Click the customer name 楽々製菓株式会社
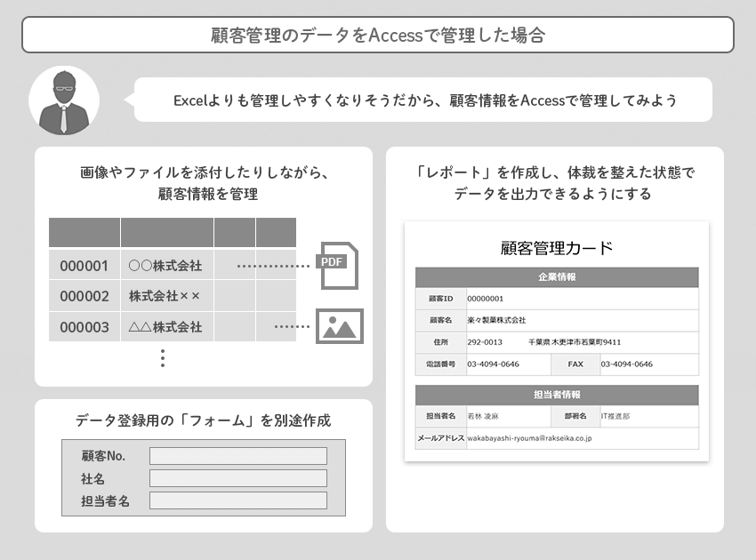Image resolution: width=756 pixels, height=560 pixels. [x=496, y=320]
